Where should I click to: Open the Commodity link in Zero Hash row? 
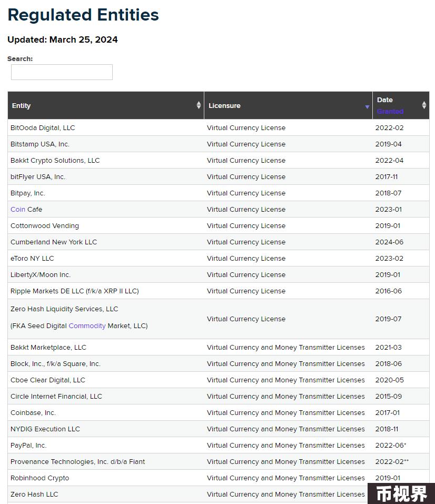coord(87,325)
